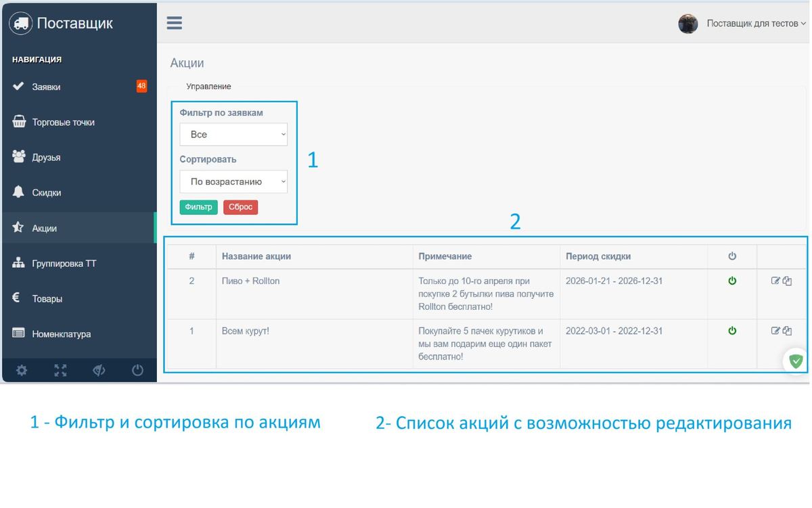Click the # column header
The height and width of the screenshot is (508, 812).
click(x=191, y=256)
